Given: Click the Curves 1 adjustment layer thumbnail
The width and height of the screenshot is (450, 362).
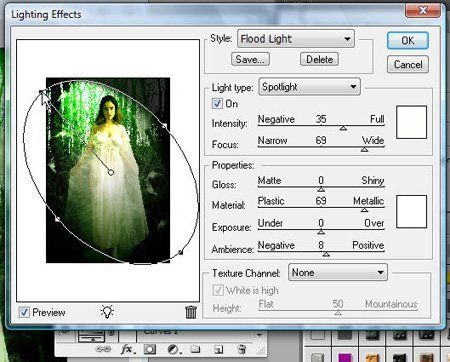Looking at the screenshot, I should pyautogui.click(x=91, y=335).
